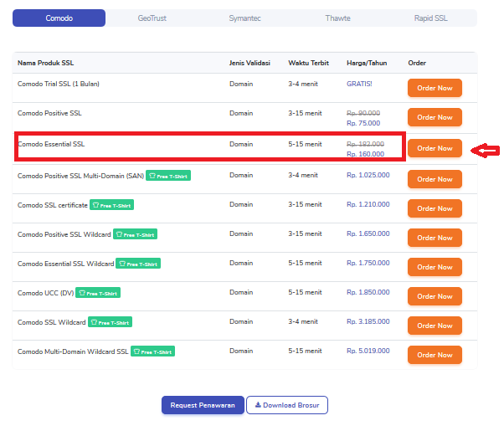504x436 pixels.
Task: Open the Rapid SSL tab
Action: [431, 18]
